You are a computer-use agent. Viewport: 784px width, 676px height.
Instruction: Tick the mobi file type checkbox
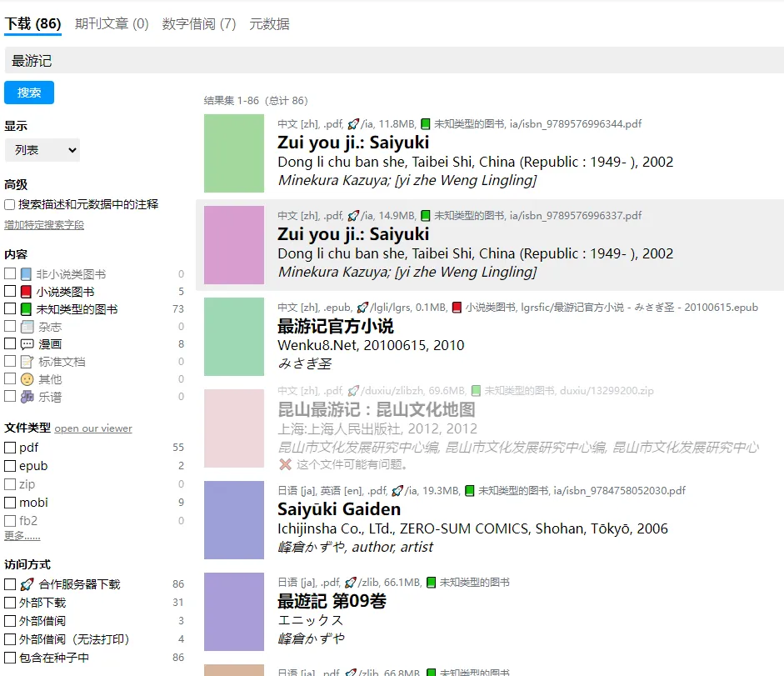tap(10, 503)
